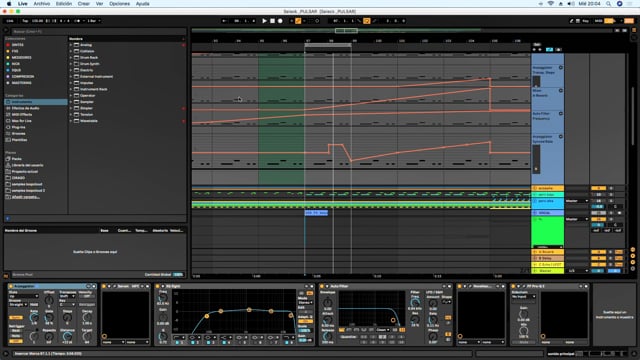Click the Arpeggiator device title bar
Image resolution: width=640 pixels, height=360 pixels.
click(x=51, y=286)
